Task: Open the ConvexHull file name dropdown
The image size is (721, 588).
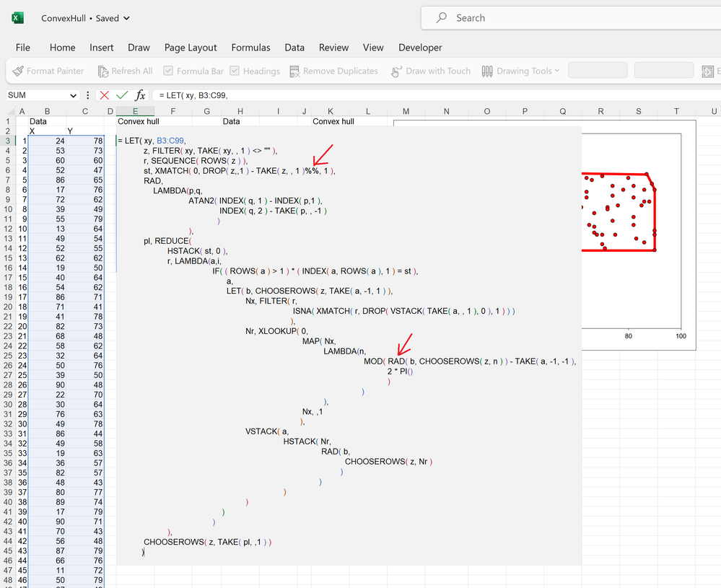Action: [x=126, y=18]
